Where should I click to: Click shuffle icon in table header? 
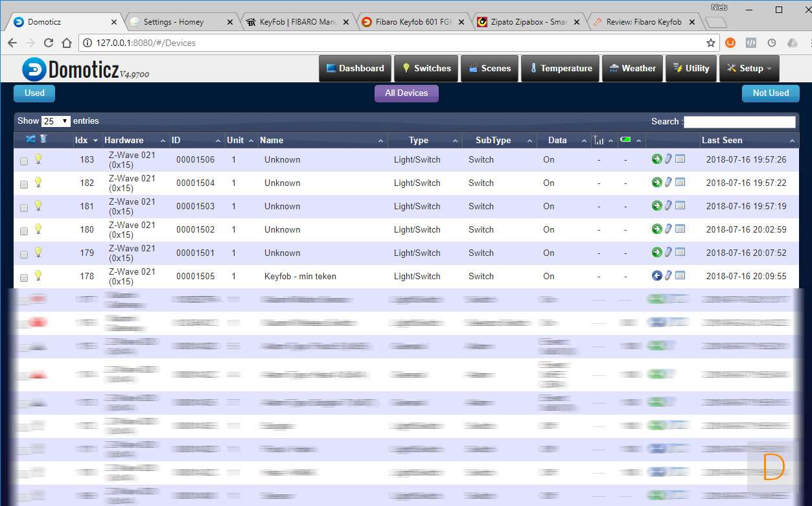coord(30,139)
